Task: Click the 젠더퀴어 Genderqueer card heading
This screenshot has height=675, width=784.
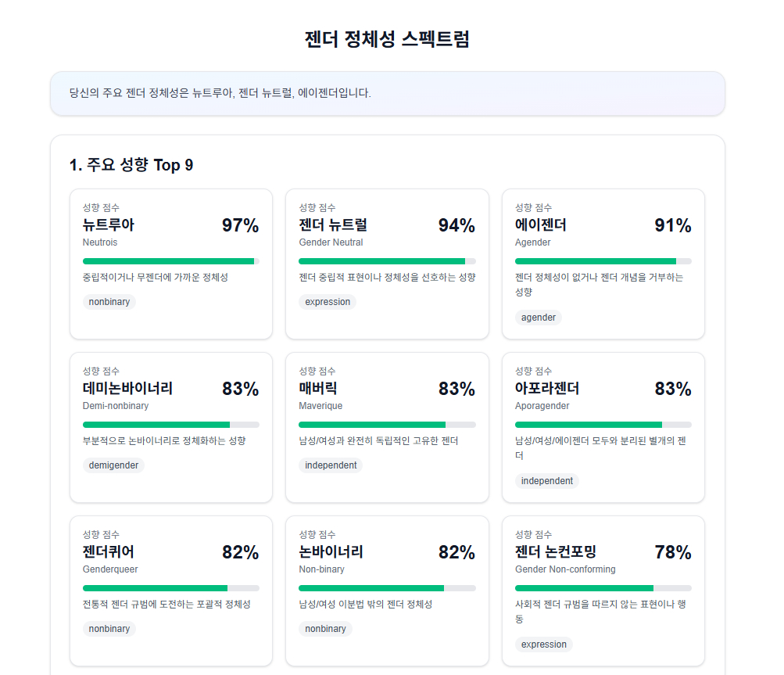Action: 110,552
